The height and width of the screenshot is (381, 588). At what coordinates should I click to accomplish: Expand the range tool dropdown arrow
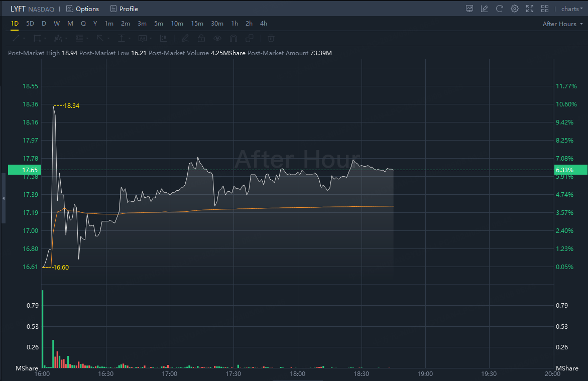(x=130, y=38)
